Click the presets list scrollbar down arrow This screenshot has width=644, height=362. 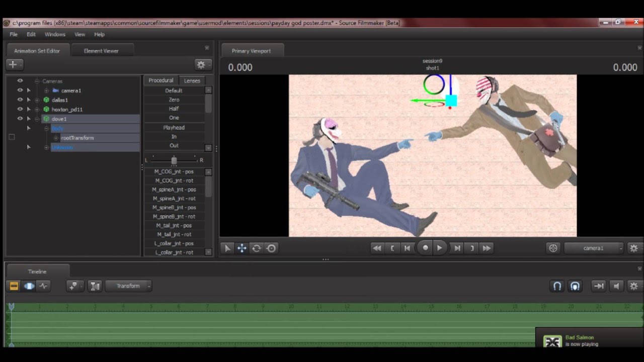point(208,147)
